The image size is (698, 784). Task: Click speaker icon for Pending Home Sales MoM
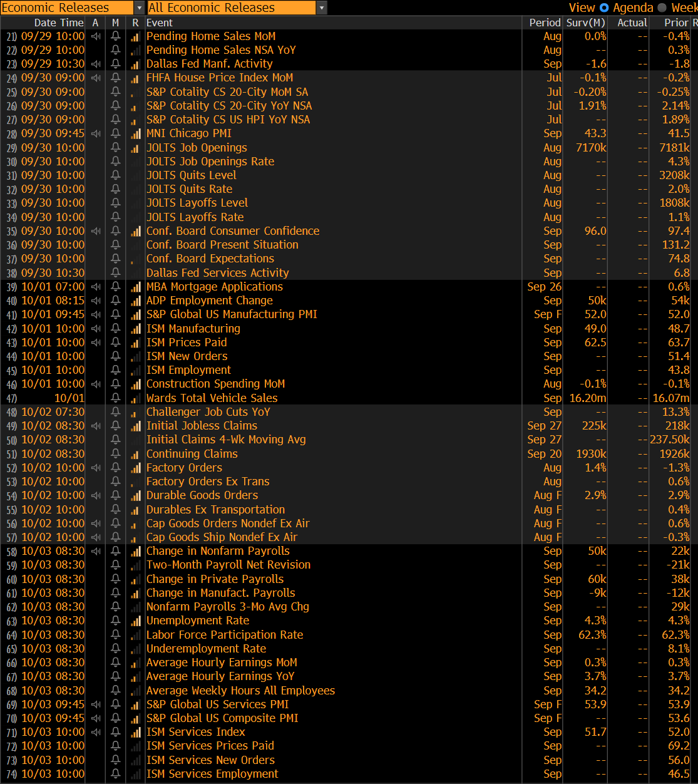96,36
